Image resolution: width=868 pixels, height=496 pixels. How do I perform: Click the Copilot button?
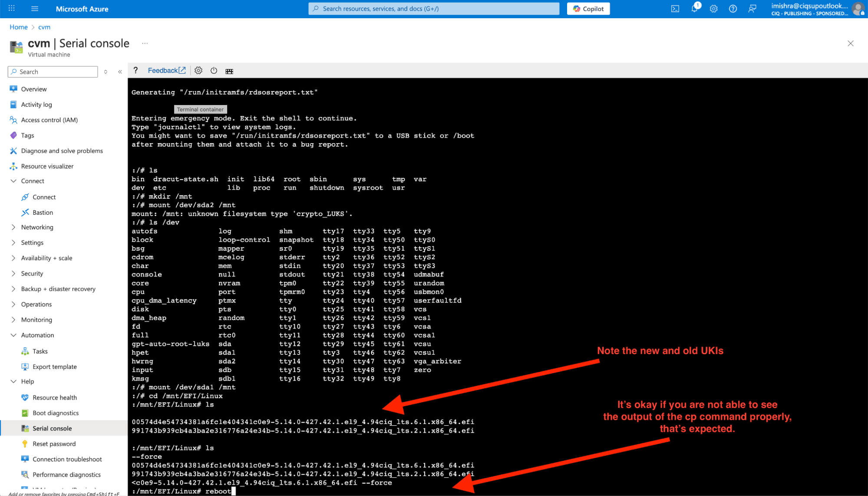[588, 9]
